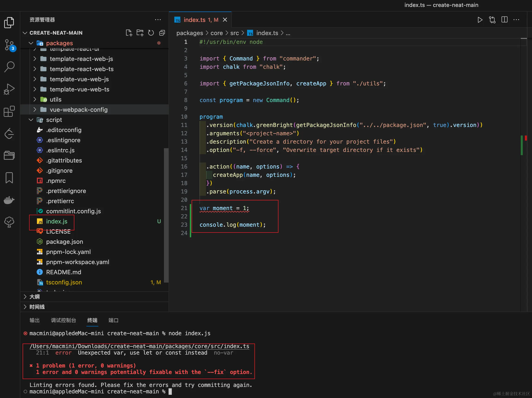Open the Source Control view
The height and width of the screenshot is (398, 532).
coord(9,45)
